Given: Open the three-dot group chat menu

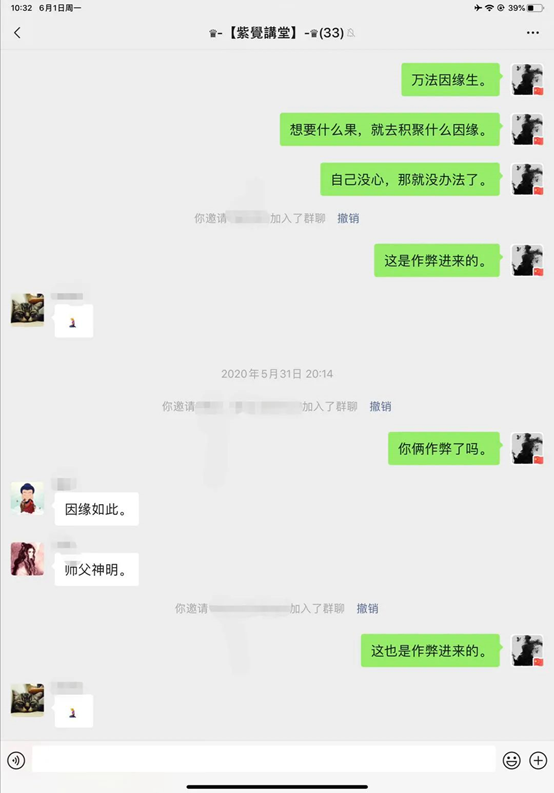Looking at the screenshot, I should (x=532, y=33).
